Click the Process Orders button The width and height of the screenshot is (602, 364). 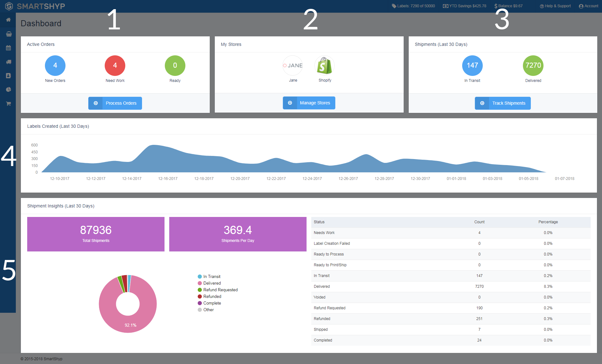click(x=115, y=103)
